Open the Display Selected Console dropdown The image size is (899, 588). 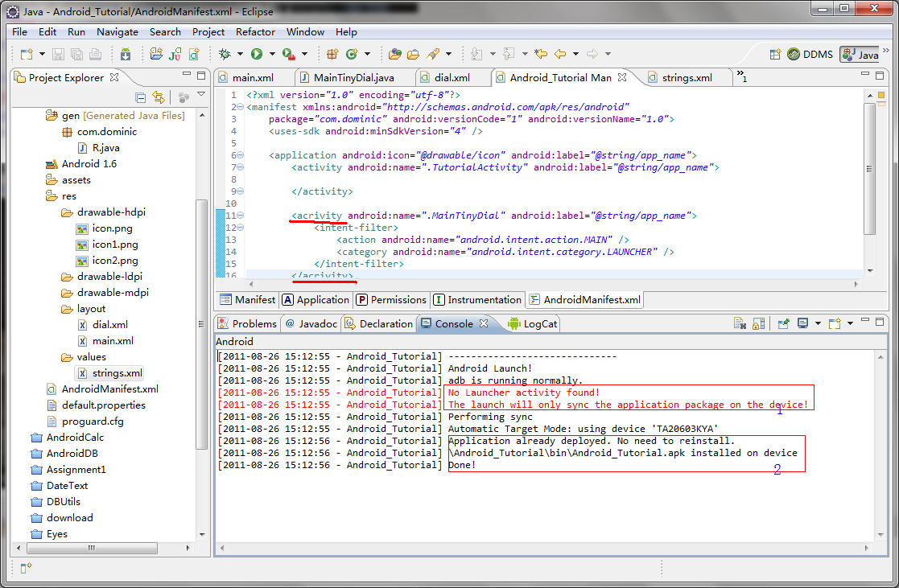(818, 324)
